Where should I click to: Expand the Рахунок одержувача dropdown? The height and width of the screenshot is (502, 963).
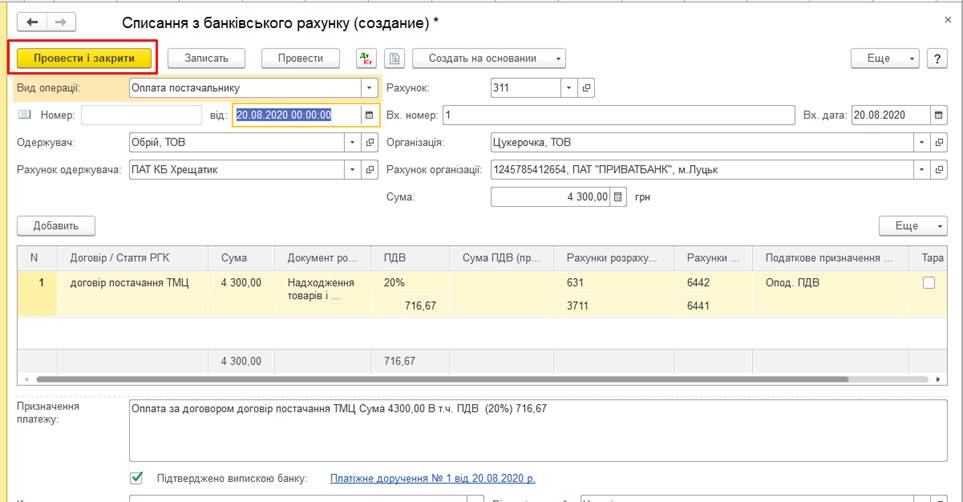click(352, 170)
